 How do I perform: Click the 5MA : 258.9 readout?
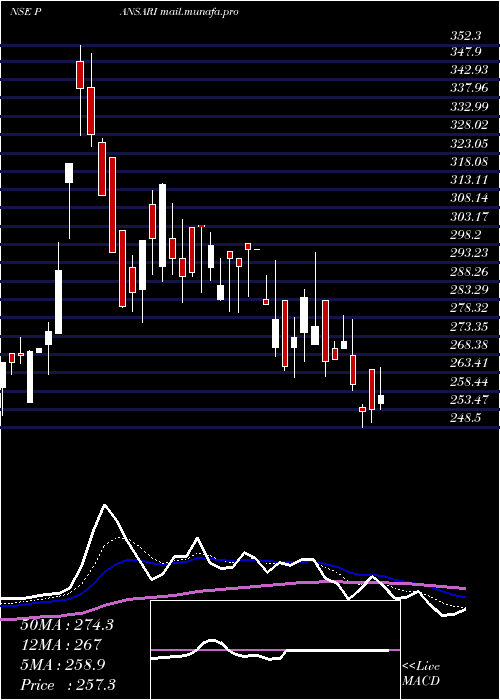coord(63,665)
